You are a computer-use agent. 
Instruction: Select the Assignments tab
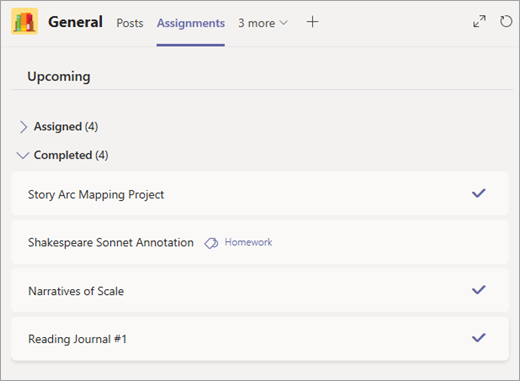(191, 23)
